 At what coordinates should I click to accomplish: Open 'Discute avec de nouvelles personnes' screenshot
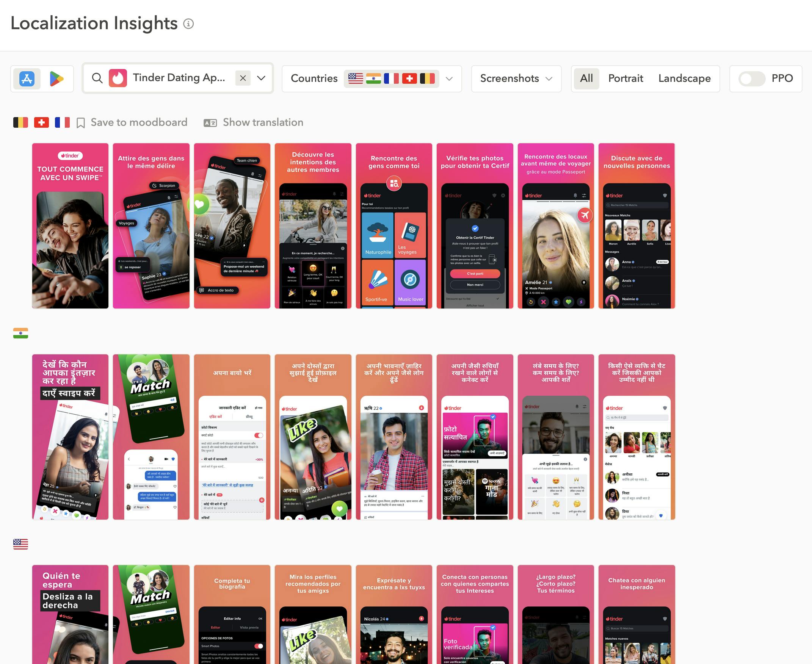(x=636, y=226)
